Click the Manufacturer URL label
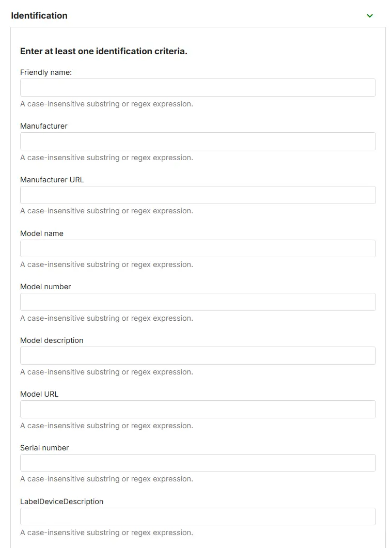The image size is (392, 548). 53,179
